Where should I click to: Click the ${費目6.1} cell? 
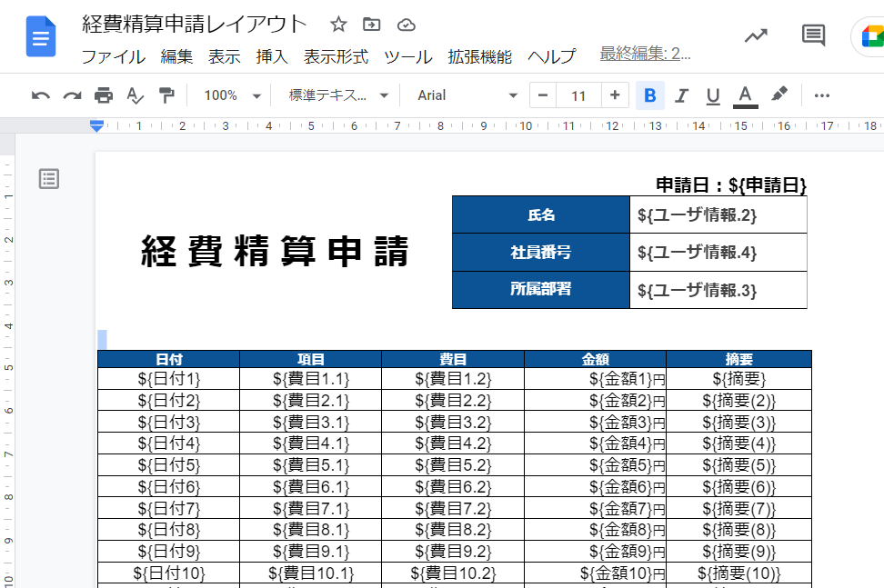click(311, 486)
